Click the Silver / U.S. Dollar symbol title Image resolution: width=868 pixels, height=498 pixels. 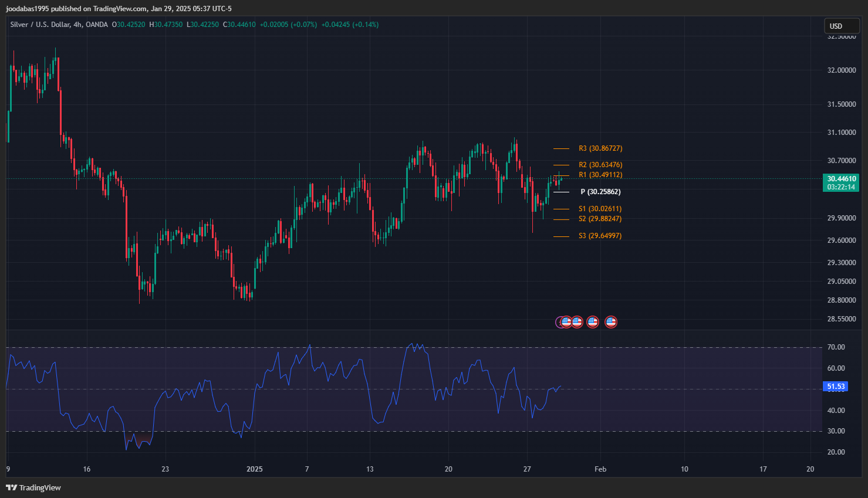coord(40,25)
